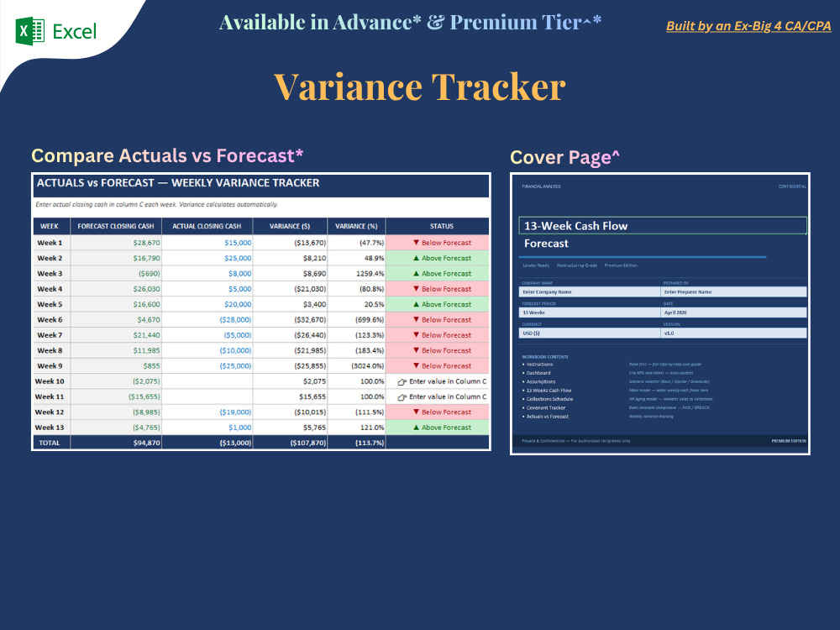Click the Excel logo icon
The width and height of the screenshot is (840, 630).
[x=30, y=31]
